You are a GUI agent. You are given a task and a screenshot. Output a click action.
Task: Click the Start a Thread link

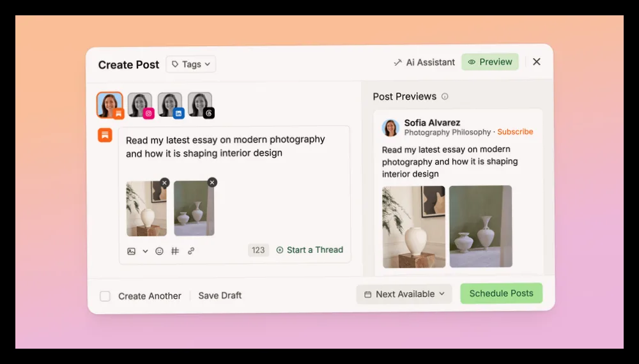coord(310,250)
